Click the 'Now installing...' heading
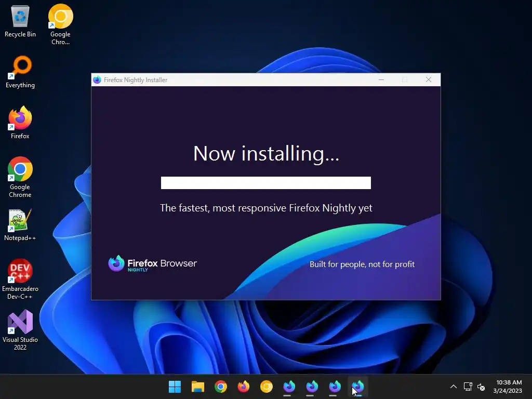532x399 pixels. [267, 154]
